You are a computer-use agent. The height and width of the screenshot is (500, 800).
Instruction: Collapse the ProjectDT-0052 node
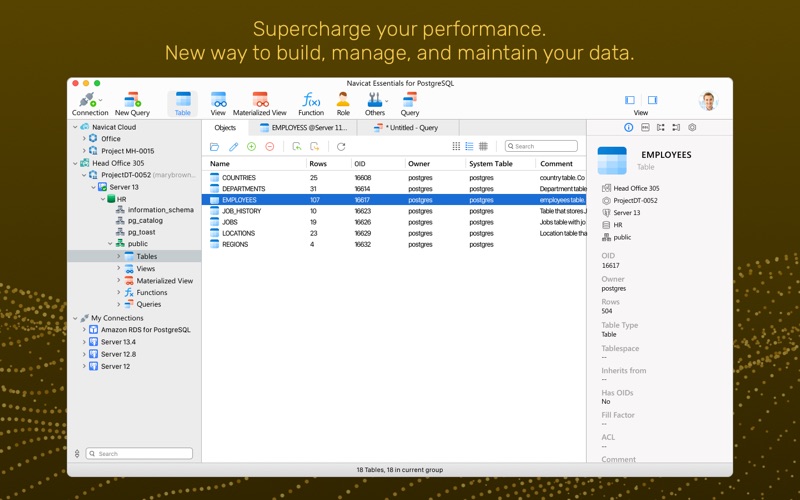pos(84,175)
